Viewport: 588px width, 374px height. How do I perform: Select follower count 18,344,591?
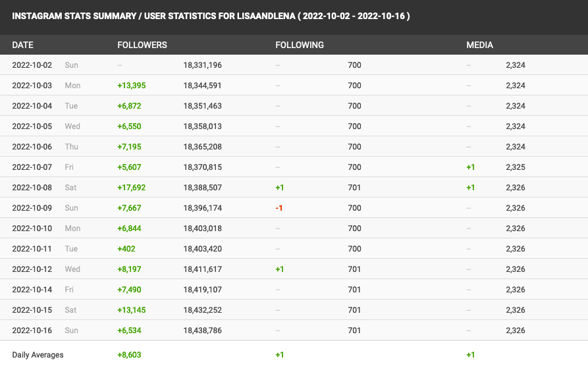203,86
